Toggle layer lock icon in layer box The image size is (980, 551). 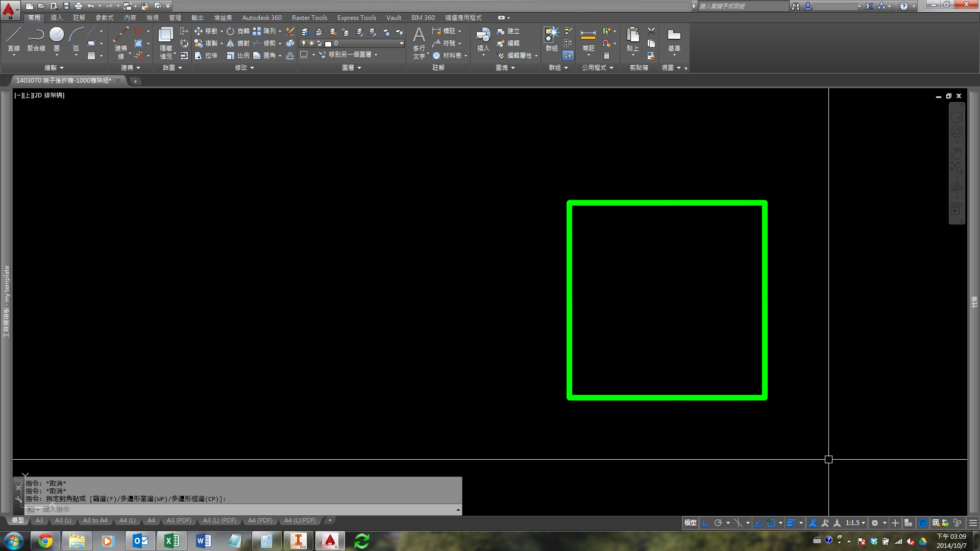pyautogui.click(x=320, y=43)
